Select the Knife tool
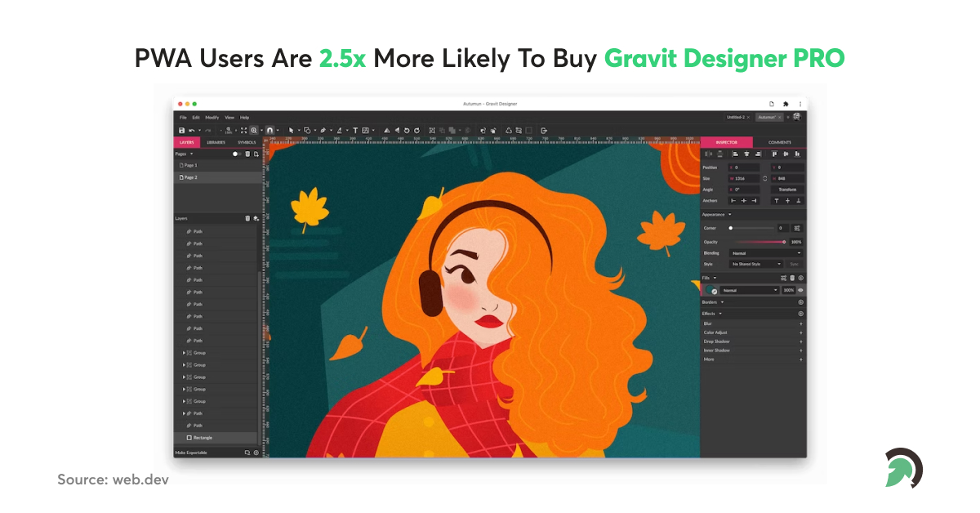 pyautogui.click(x=340, y=129)
